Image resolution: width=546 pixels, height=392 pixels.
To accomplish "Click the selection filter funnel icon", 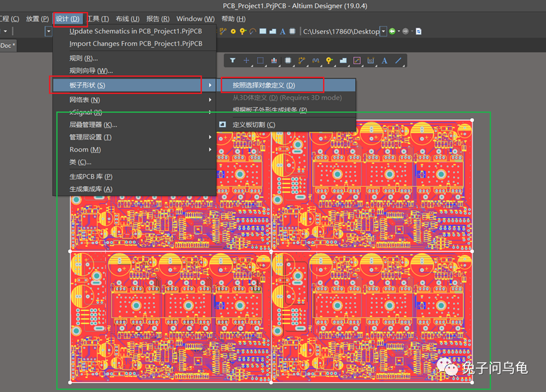I will point(233,61).
